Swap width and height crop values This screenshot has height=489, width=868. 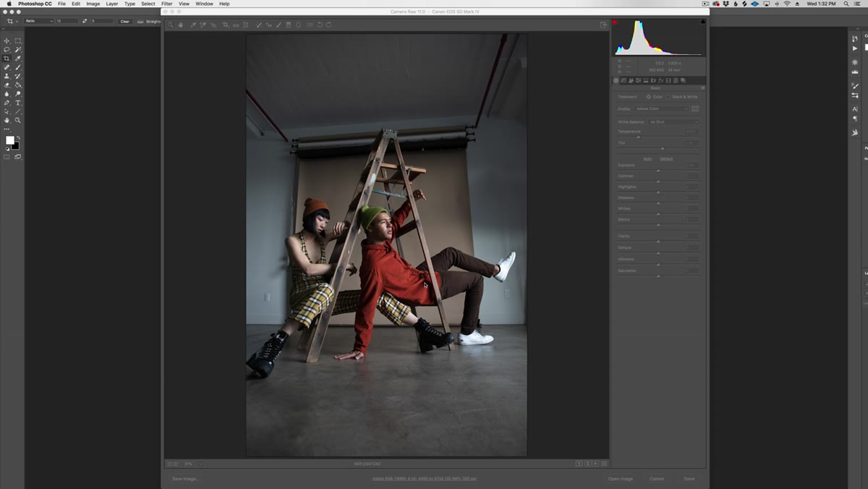pyautogui.click(x=85, y=21)
